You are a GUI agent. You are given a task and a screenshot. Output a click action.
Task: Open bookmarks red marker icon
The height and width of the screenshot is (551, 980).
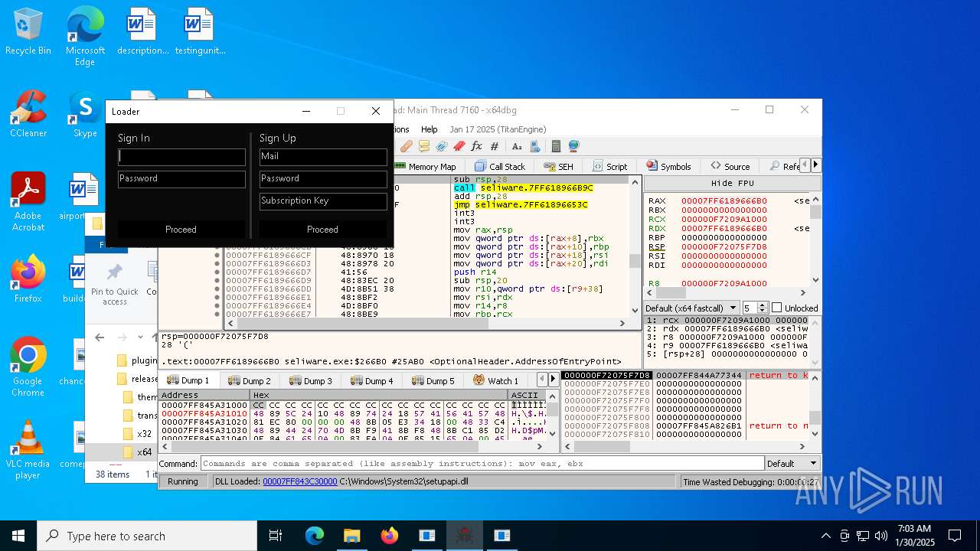[459, 146]
